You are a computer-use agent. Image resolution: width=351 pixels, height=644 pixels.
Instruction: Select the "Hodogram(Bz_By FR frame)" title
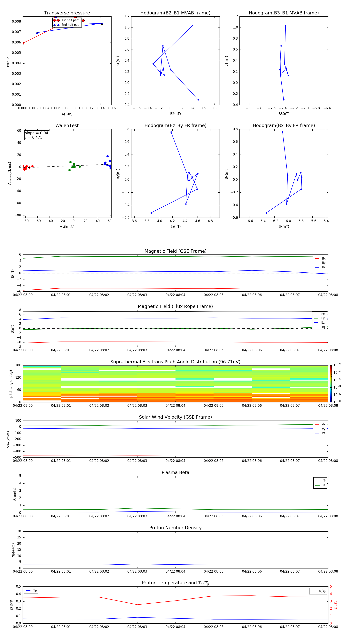coord(175,125)
